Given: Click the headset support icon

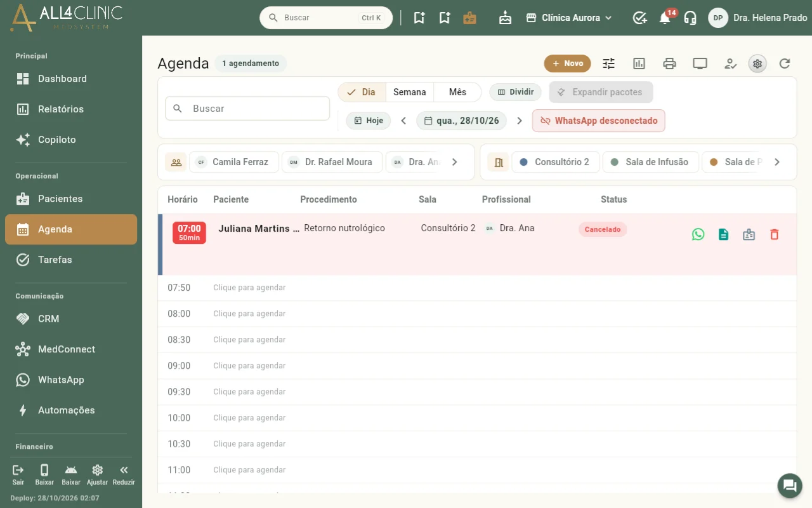Looking at the screenshot, I should [x=690, y=18].
